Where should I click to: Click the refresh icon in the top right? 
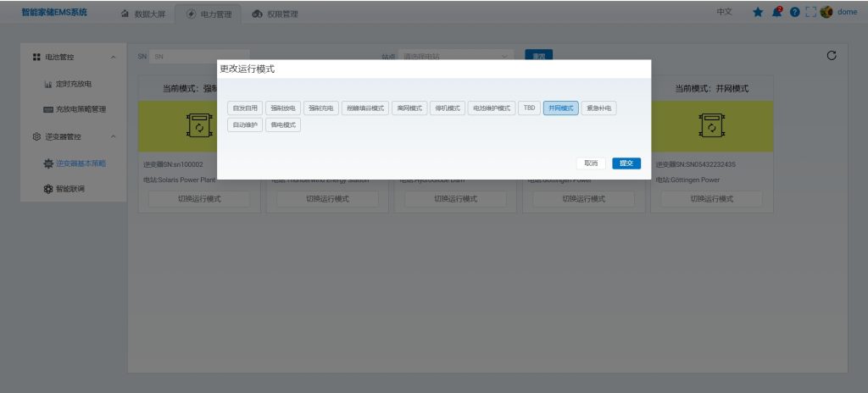tap(832, 56)
